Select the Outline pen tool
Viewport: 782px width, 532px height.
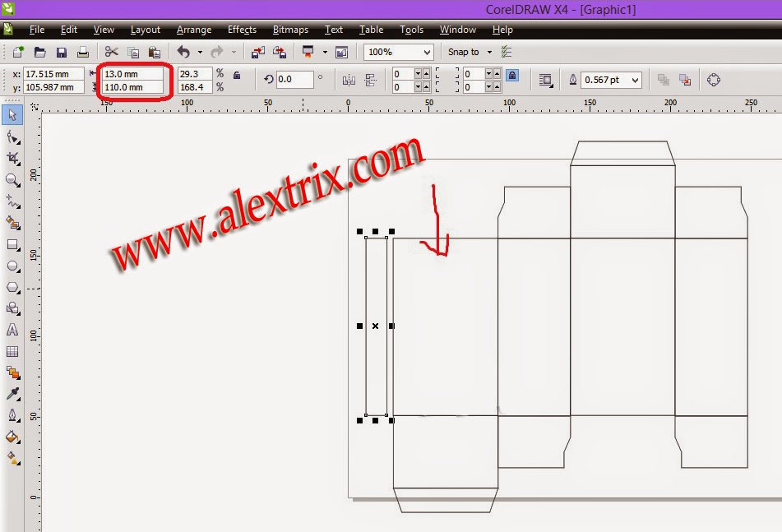pos(13,415)
